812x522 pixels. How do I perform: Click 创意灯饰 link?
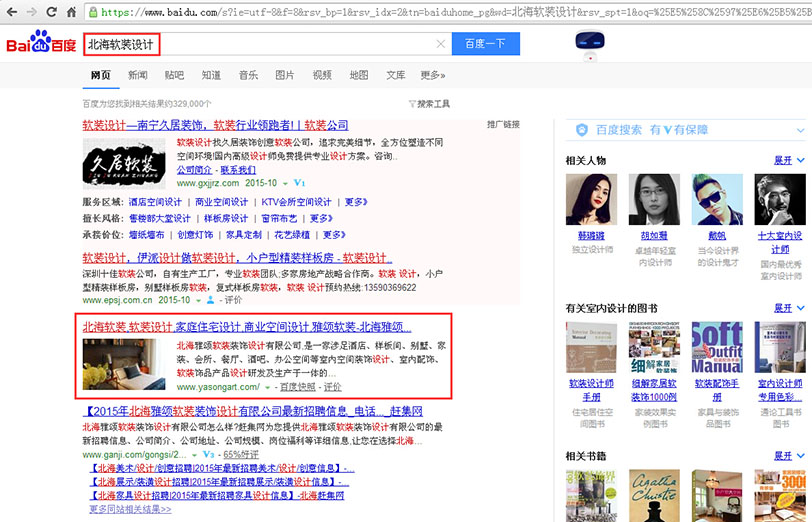(195, 235)
